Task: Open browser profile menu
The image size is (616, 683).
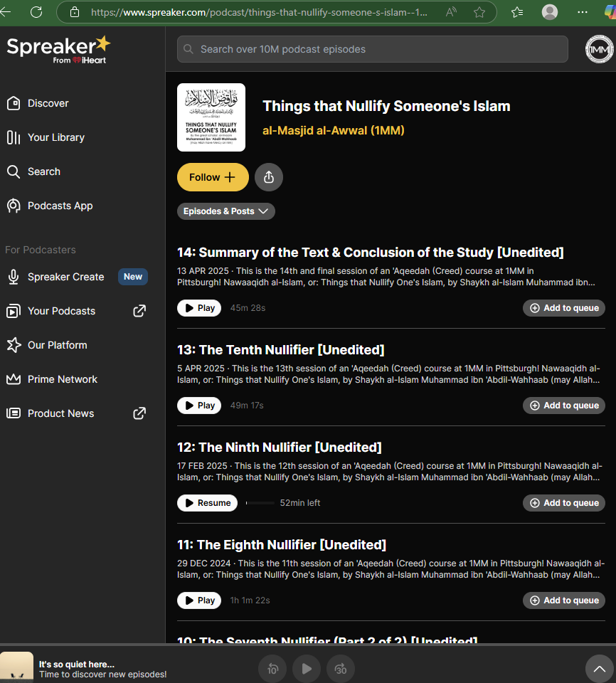Action: (550, 12)
